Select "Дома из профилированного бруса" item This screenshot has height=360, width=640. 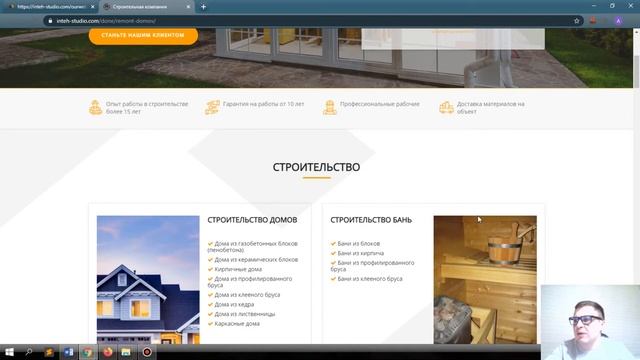pos(250,282)
